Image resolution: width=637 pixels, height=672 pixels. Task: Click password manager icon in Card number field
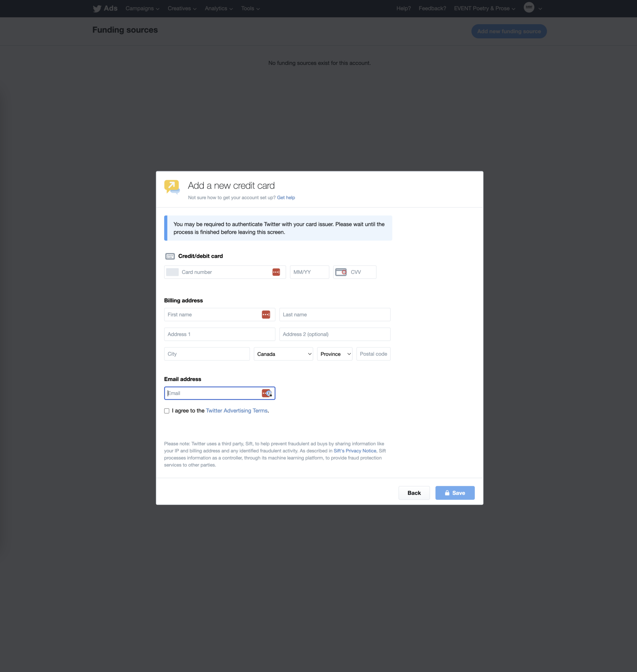pos(276,272)
